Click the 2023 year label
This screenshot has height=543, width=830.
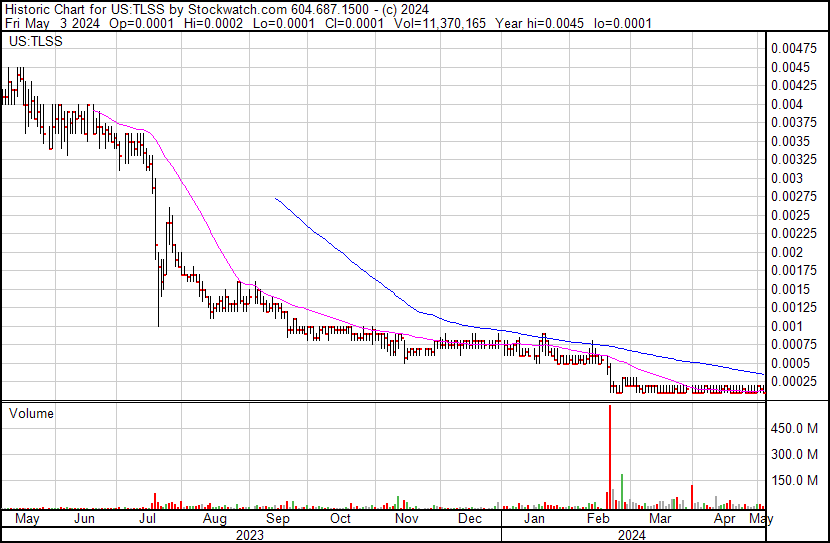(249, 535)
